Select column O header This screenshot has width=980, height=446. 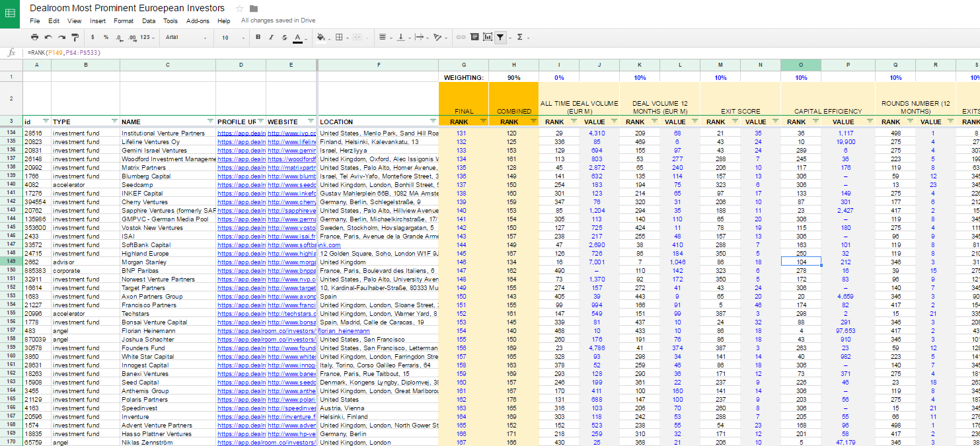click(x=801, y=65)
